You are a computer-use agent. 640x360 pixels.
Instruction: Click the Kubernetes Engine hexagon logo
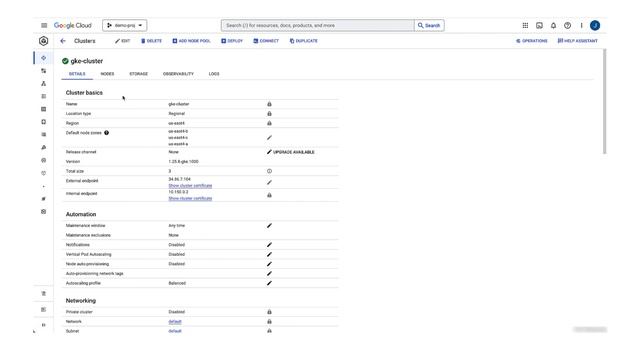pos(44,41)
